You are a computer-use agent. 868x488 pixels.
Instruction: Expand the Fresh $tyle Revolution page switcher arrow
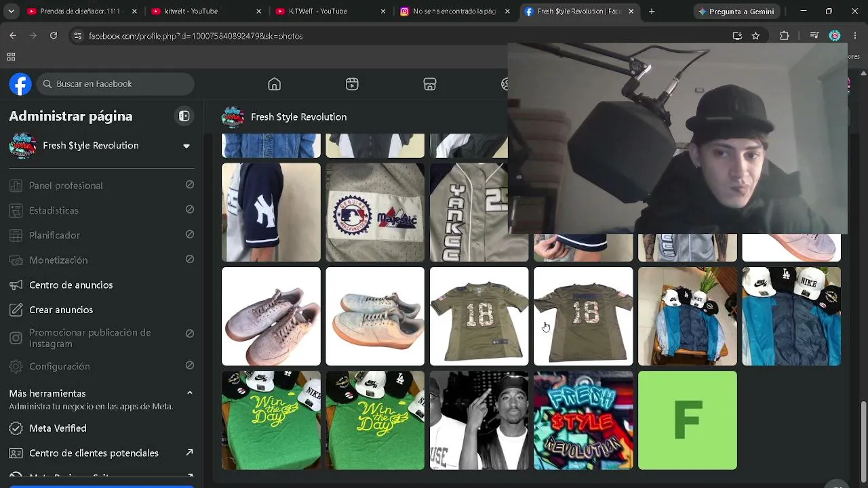pos(186,146)
